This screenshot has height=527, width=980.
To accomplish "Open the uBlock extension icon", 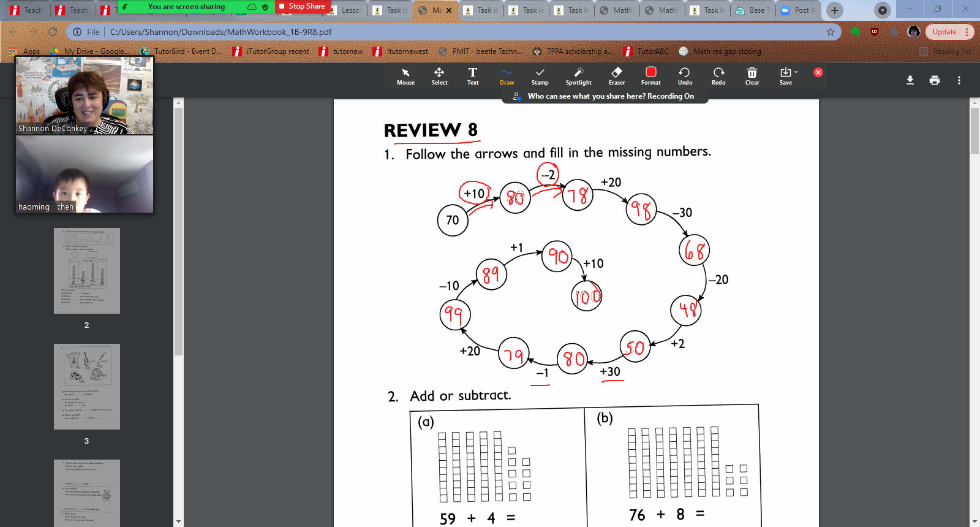I will [x=874, y=32].
